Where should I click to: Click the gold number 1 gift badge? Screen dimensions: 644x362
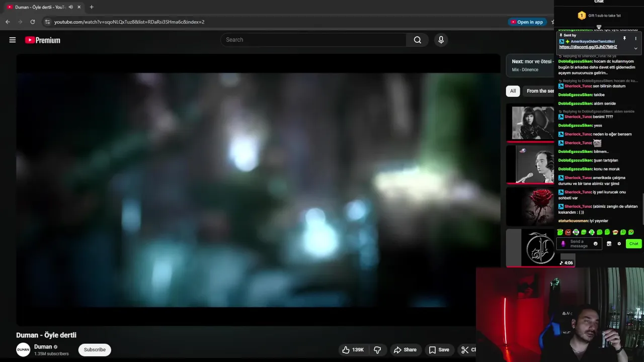click(x=582, y=16)
